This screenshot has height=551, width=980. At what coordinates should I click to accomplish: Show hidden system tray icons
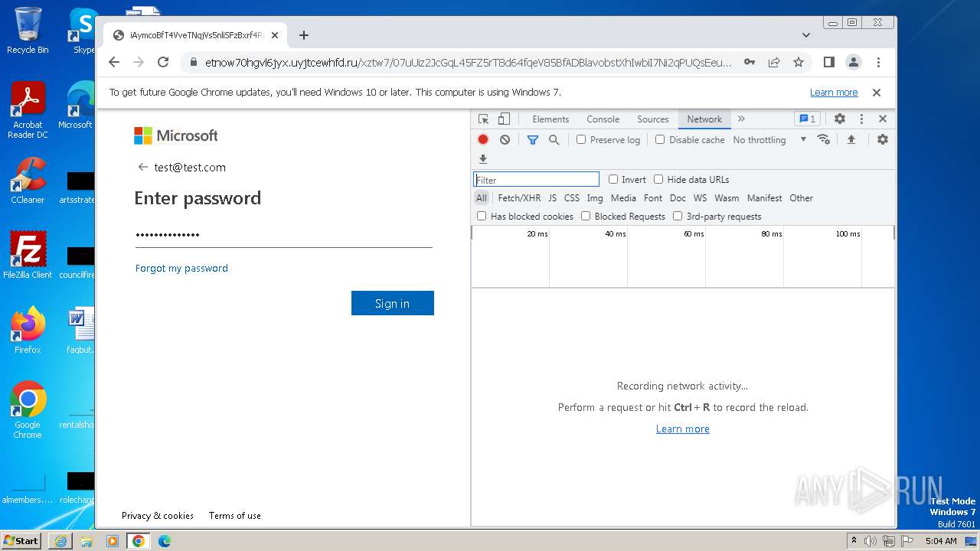(x=854, y=541)
